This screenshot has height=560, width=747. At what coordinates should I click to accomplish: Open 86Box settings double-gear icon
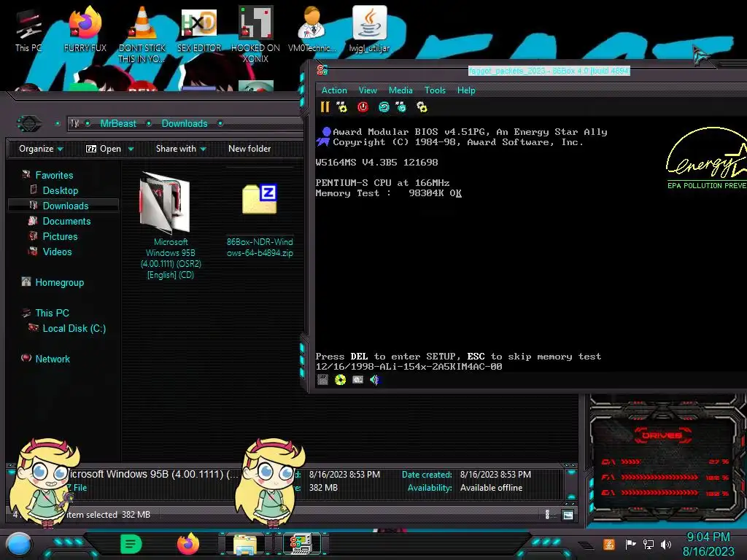click(422, 107)
